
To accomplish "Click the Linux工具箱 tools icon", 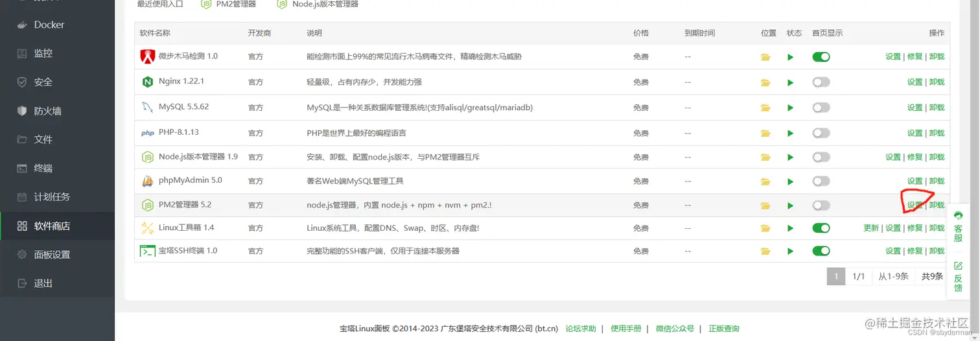I will click(x=147, y=228).
